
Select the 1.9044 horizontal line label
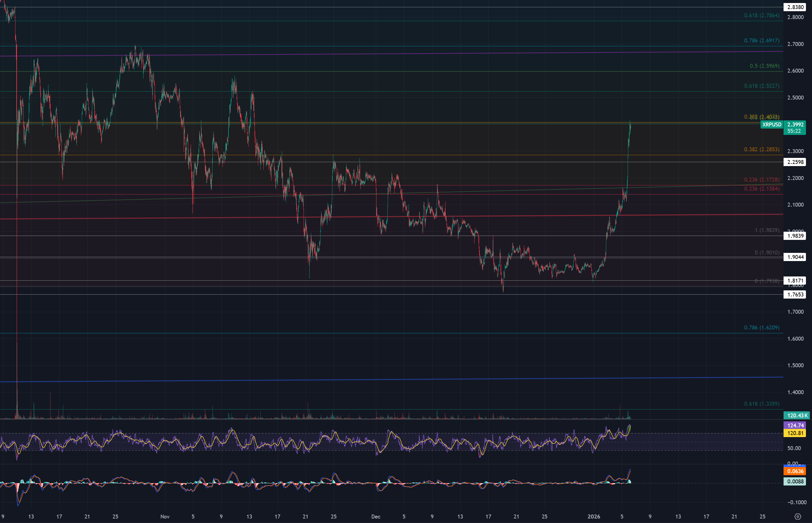coord(795,257)
